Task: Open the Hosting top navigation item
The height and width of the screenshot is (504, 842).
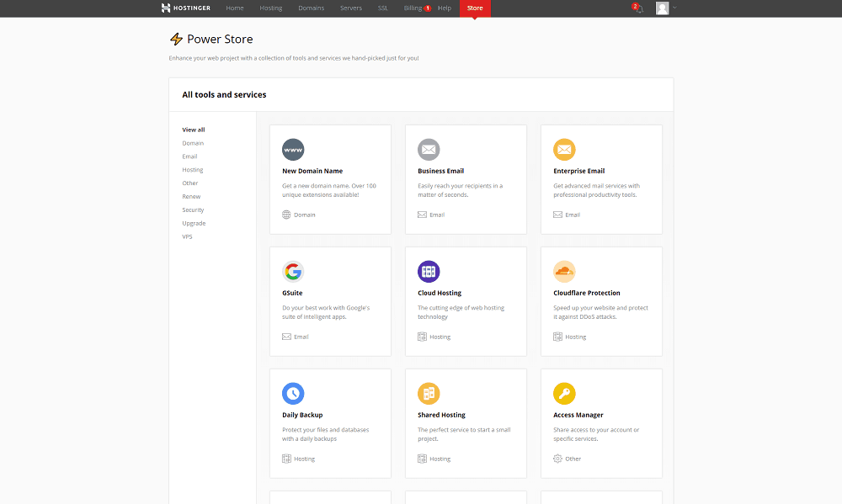Action: pyautogui.click(x=270, y=8)
